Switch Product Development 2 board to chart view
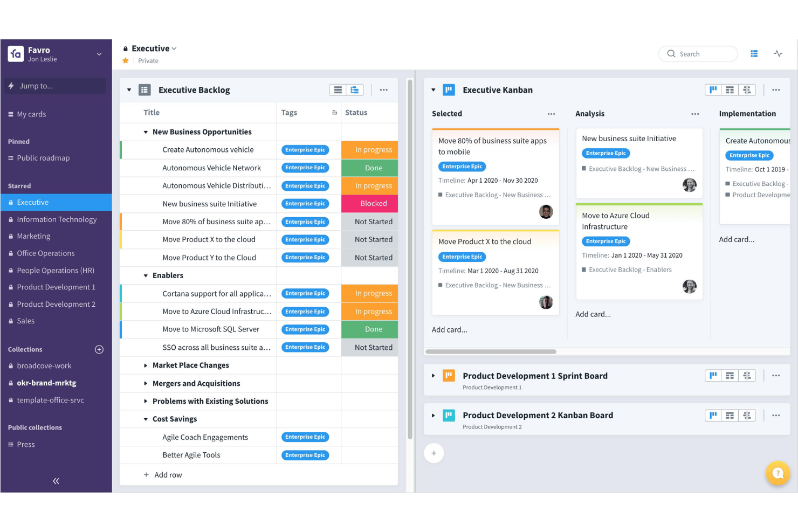 [x=747, y=416]
